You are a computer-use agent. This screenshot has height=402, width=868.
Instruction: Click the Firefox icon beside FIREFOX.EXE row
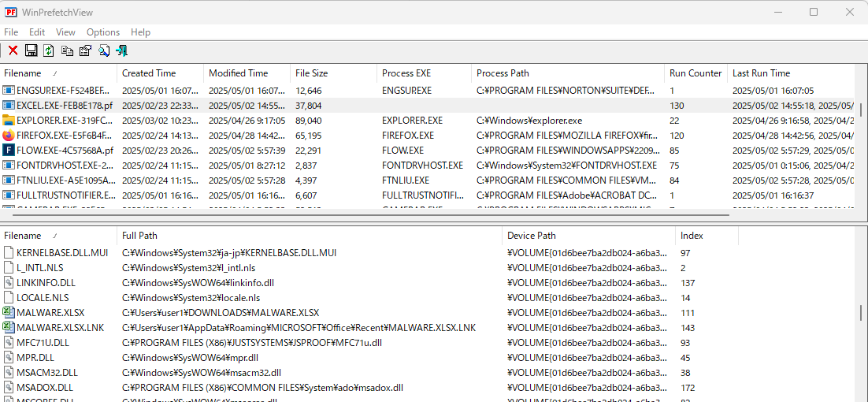point(8,135)
